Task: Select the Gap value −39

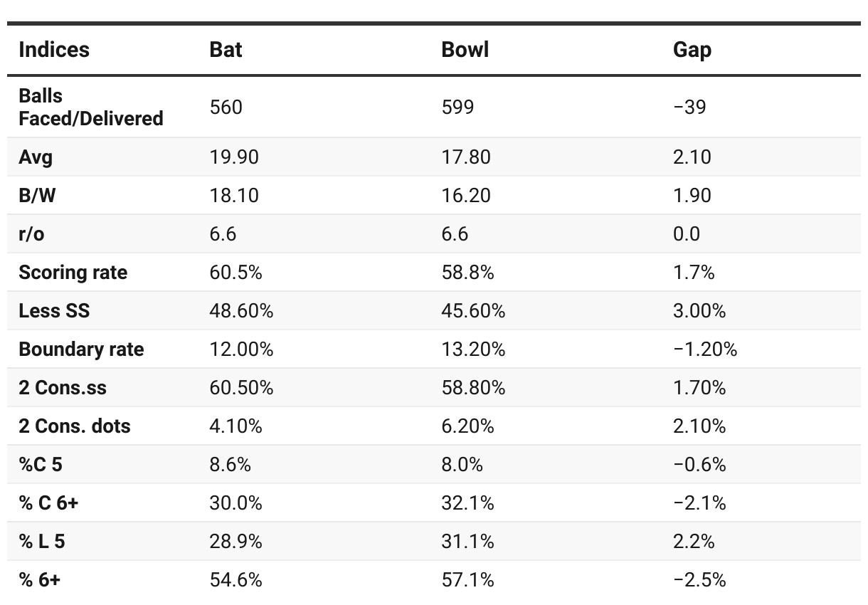Action: click(689, 107)
